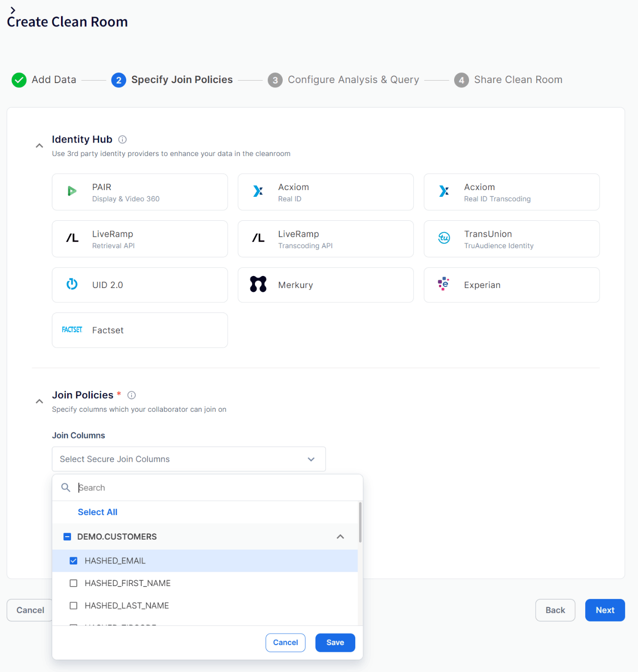
Task: Click the search magnifier icon in dropdown
Action: tap(66, 488)
